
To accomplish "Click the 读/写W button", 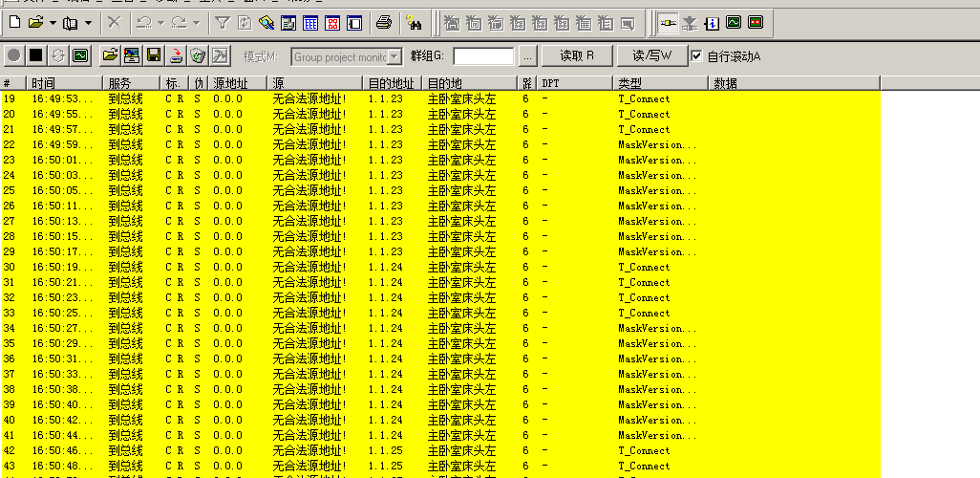I will tap(652, 56).
